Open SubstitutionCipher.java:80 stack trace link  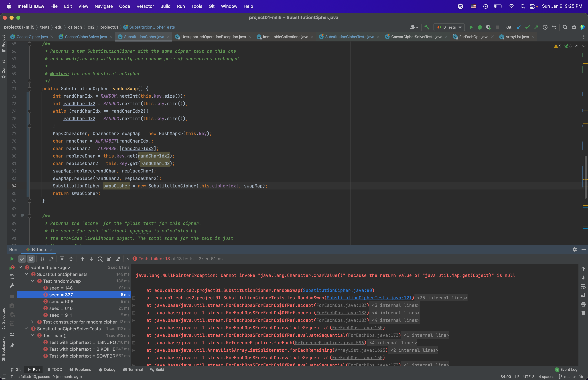tap(337, 290)
